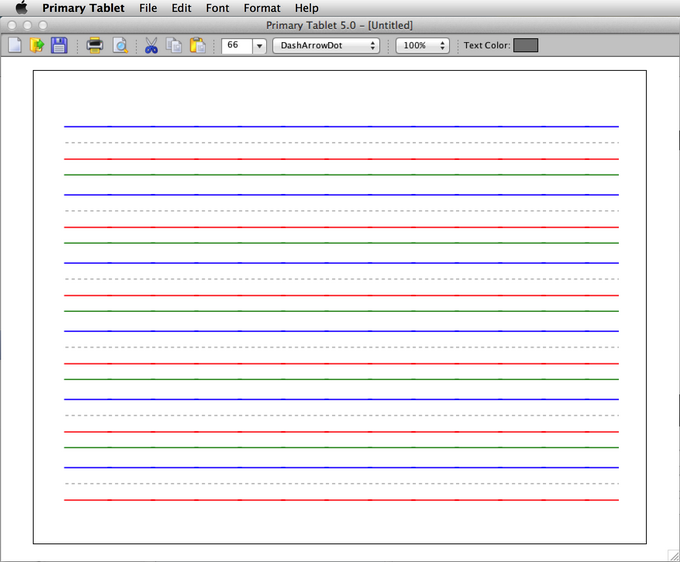Open the Help menu
The height and width of the screenshot is (562, 680).
306,8
